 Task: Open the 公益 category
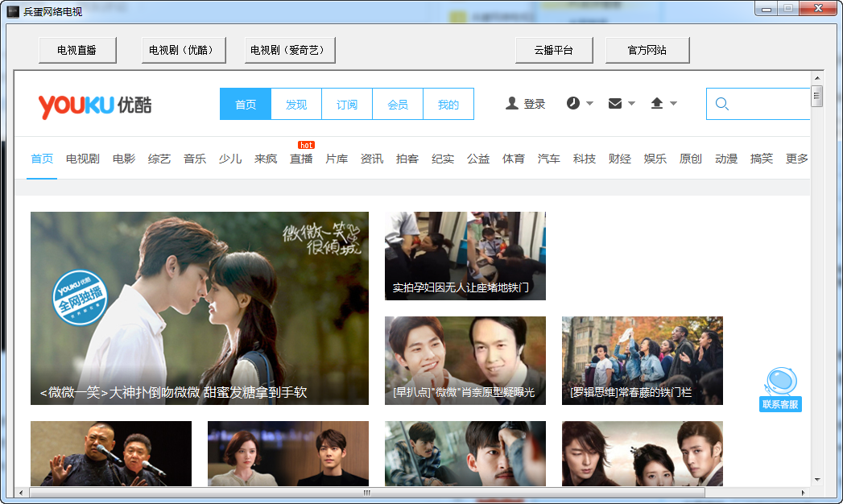point(478,159)
